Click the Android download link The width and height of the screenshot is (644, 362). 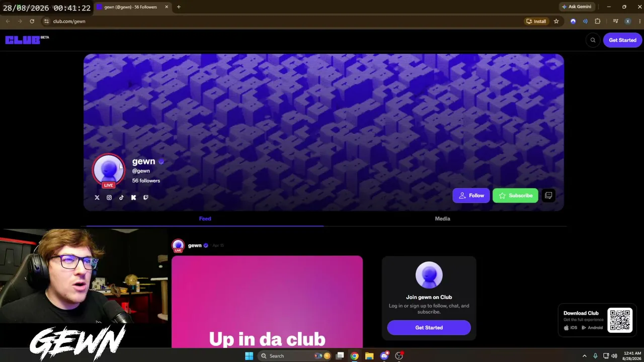[x=592, y=328]
